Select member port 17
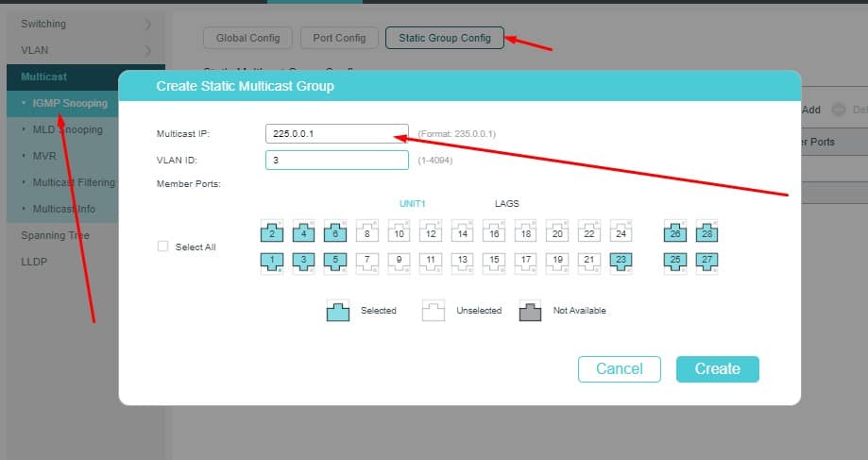 (x=526, y=263)
